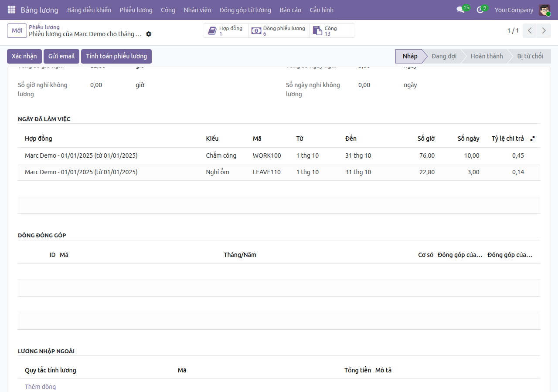The width and height of the screenshot is (558, 392).
Task: Go to the previous record arrow
Action: tap(530, 30)
